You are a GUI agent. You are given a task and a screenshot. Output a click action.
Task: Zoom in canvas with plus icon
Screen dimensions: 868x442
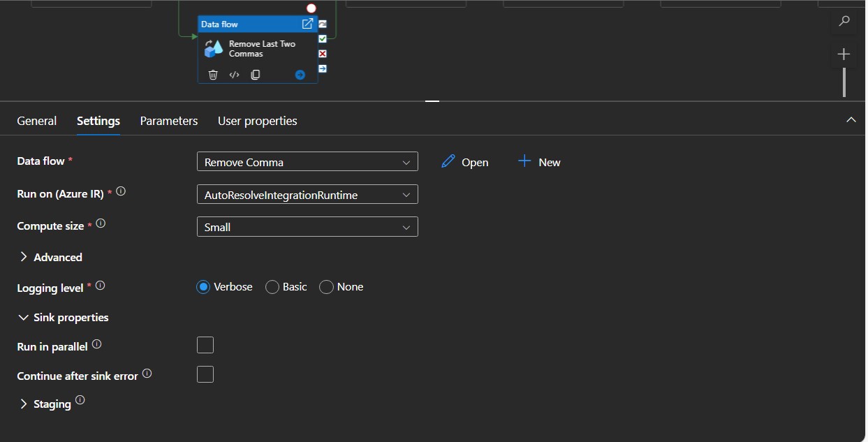(844, 54)
